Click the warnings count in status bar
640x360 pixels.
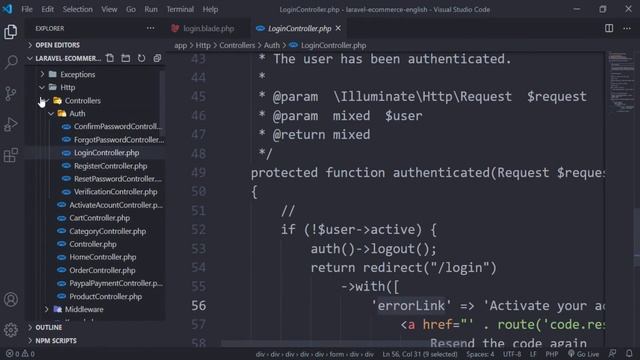click(28, 354)
